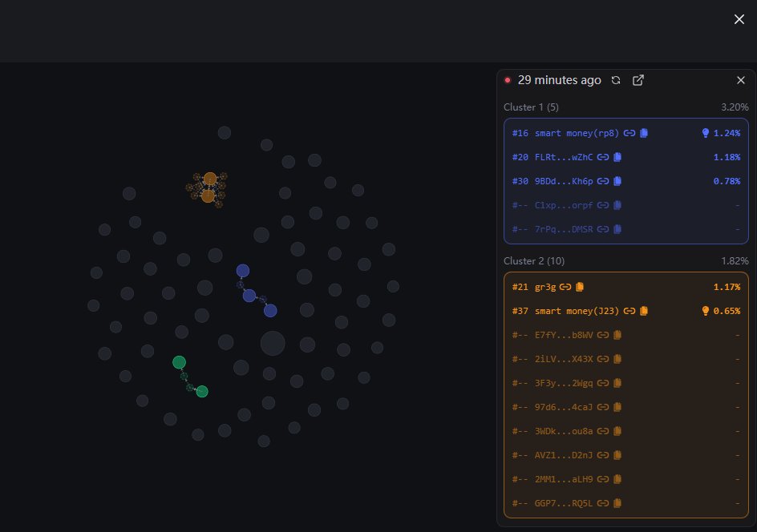
Task: Select holder #37 smart money(J23)
Action: (626, 311)
